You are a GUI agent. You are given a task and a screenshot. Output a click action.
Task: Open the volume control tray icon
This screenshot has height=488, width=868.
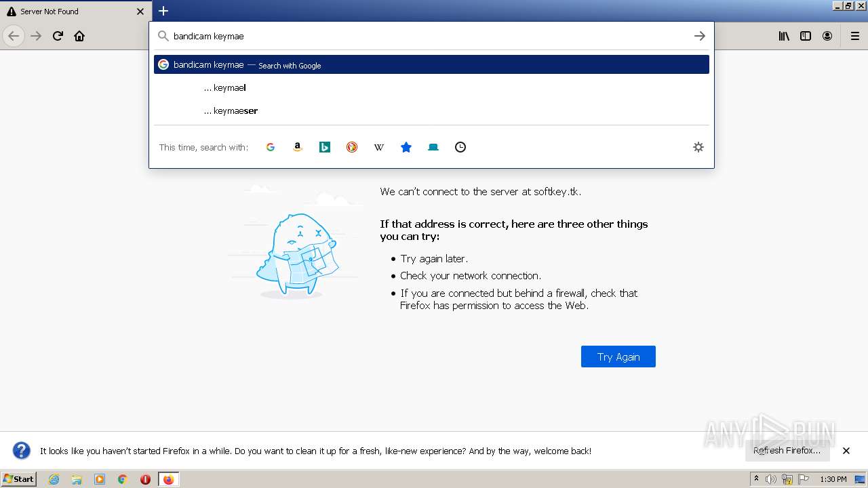click(x=771, y=479)
